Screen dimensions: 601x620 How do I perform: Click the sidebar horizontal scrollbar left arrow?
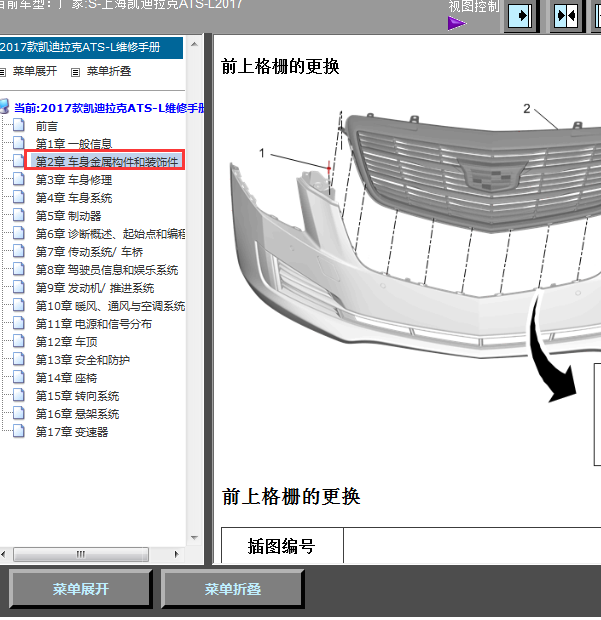tap(3, 554)
